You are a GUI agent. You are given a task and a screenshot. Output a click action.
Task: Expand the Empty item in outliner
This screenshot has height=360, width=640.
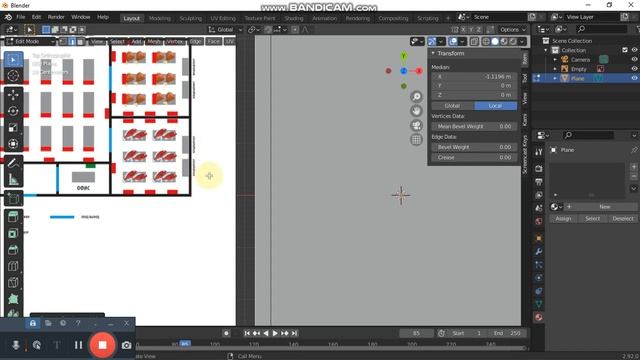pos(555,69)
